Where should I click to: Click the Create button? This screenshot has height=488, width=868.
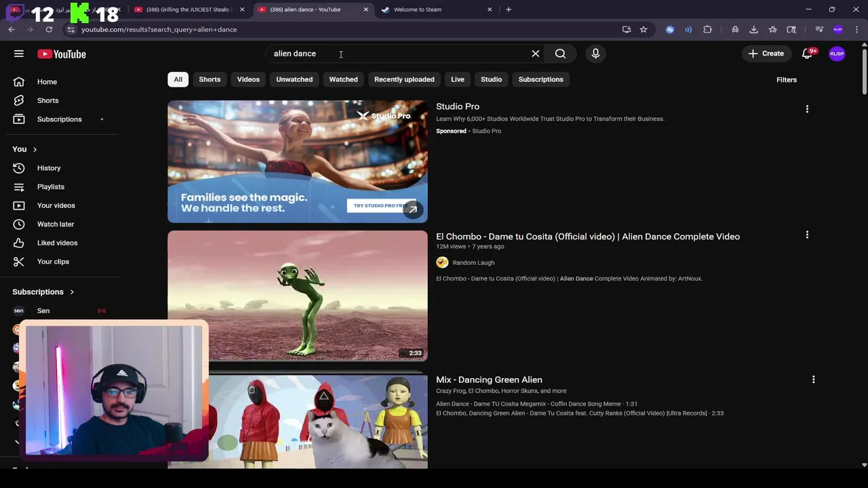pos(766,54)
